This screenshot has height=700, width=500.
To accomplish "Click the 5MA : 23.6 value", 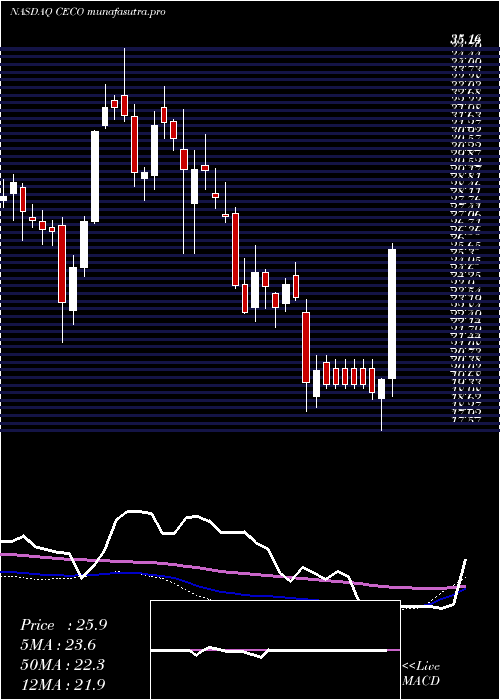I will tap(58, 645).
